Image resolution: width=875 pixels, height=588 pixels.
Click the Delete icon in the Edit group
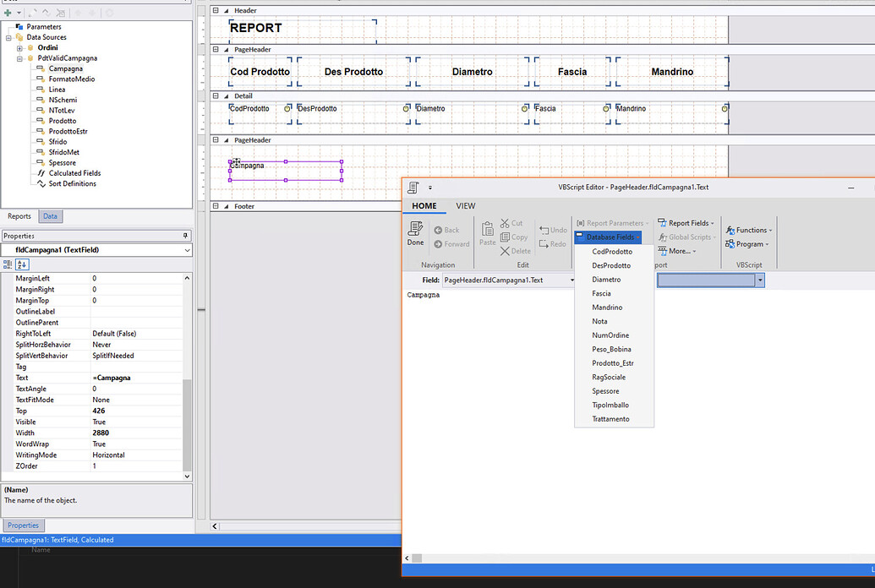[506, 251]
